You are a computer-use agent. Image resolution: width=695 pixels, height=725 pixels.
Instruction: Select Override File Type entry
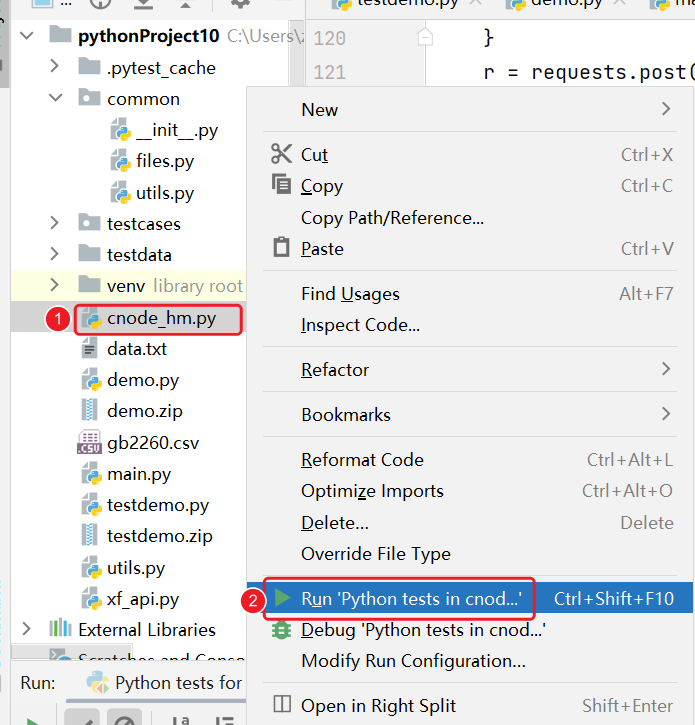470,553
